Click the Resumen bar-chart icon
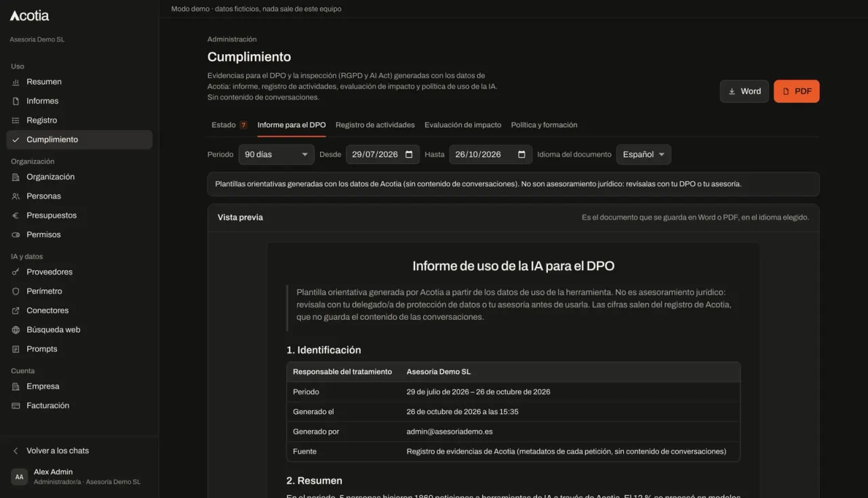The image size is (868, 498). pyautogui.click(x=16, y=82)
